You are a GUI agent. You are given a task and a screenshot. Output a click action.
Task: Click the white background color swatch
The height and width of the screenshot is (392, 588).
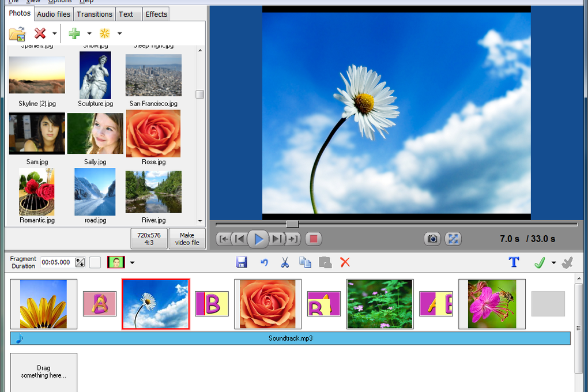point(95,263)
